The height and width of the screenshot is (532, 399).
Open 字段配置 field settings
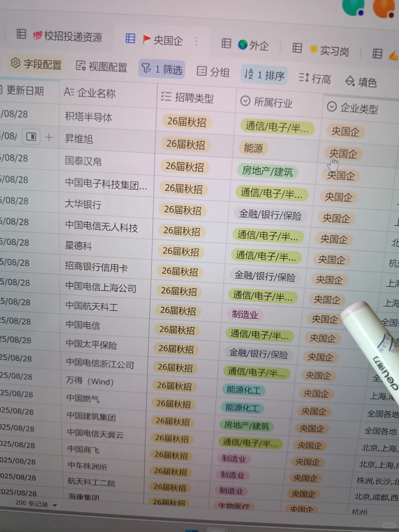pos(36,64)
